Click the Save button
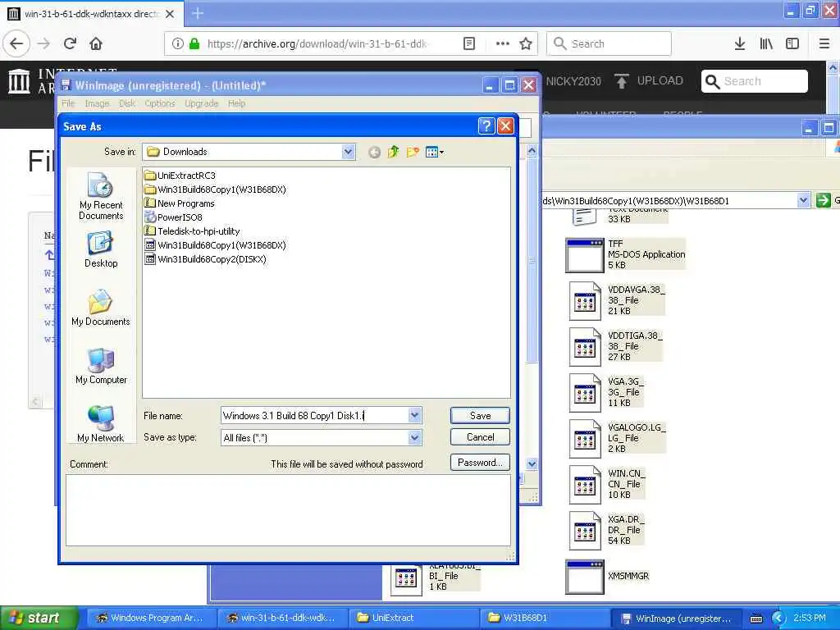Screen dimensions: 840x630 pos(480,415)
